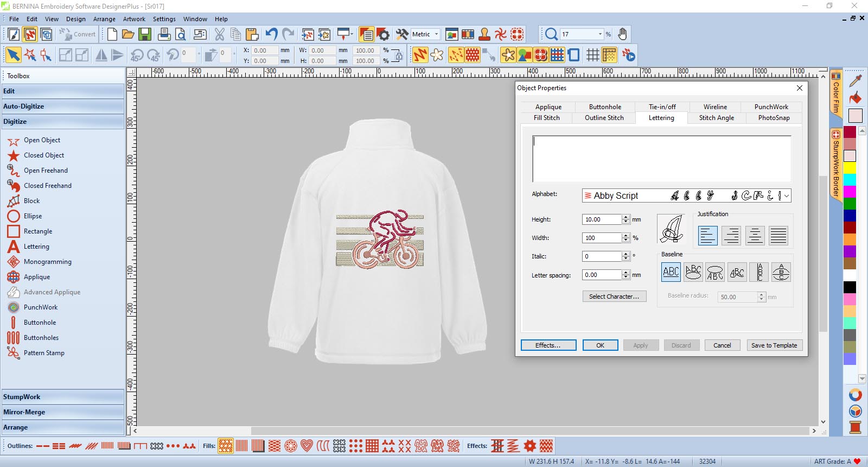Set center justification
The width and height of the screenshot is (868, 467).
(755, 236)
